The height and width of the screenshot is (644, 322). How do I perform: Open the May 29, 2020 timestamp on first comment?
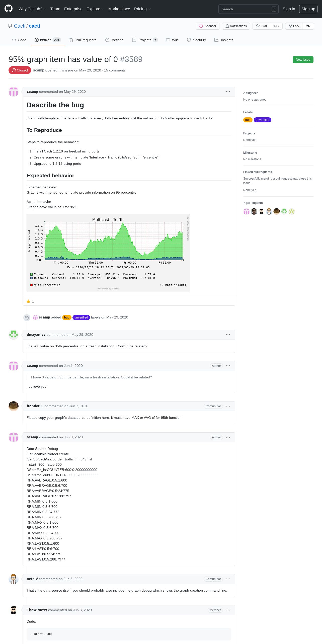(75, 92)
